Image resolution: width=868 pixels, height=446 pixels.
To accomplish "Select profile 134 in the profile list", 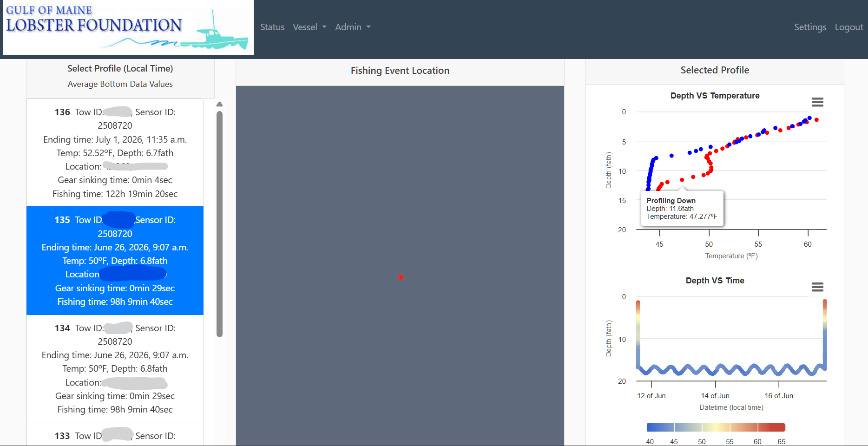I will coord(115,368).
